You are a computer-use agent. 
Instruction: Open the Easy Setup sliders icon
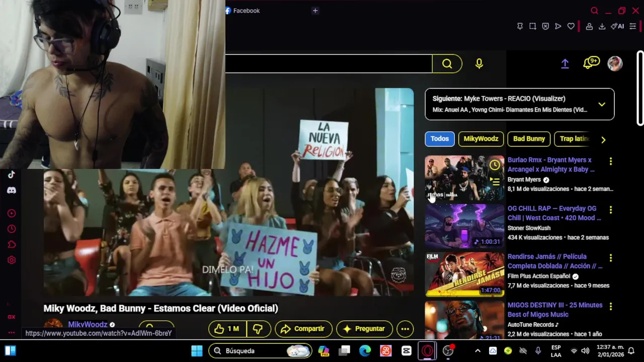pyautogui.click(x=633, y=26)
